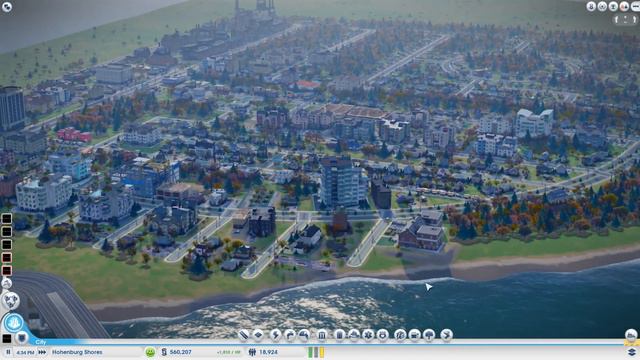Click the City tab label

[x=41, y=342]
